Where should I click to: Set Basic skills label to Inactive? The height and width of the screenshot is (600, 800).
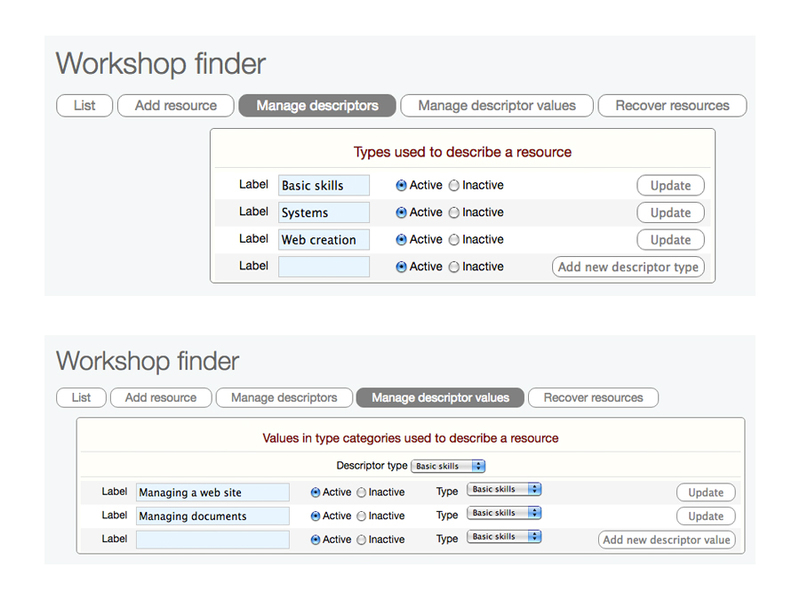tap(454, 185)
